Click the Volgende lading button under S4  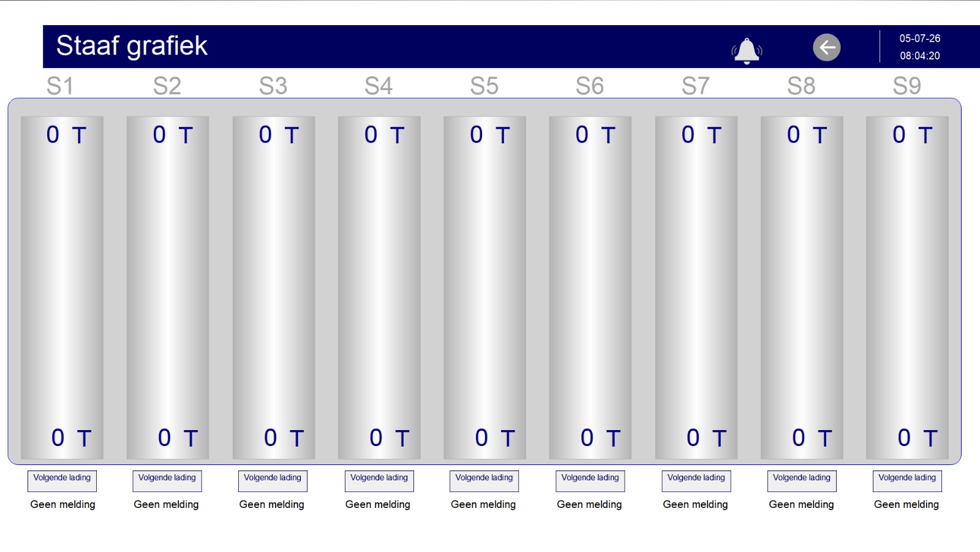pos(379,481)
